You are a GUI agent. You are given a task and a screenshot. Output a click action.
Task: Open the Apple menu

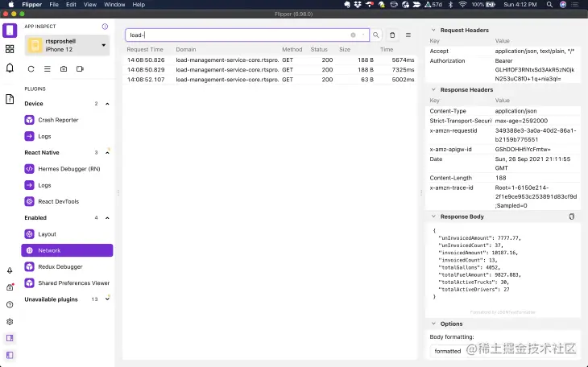(x=11, y=5)
